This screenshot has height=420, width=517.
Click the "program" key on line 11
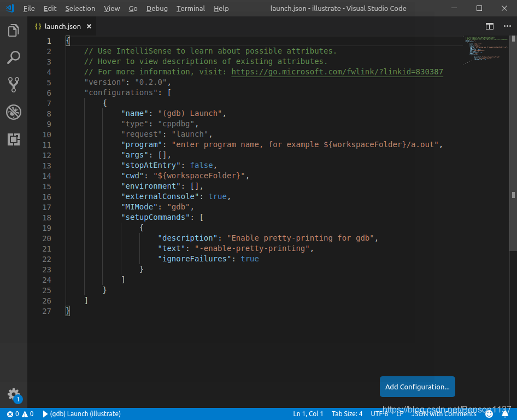tap(142, 144)
